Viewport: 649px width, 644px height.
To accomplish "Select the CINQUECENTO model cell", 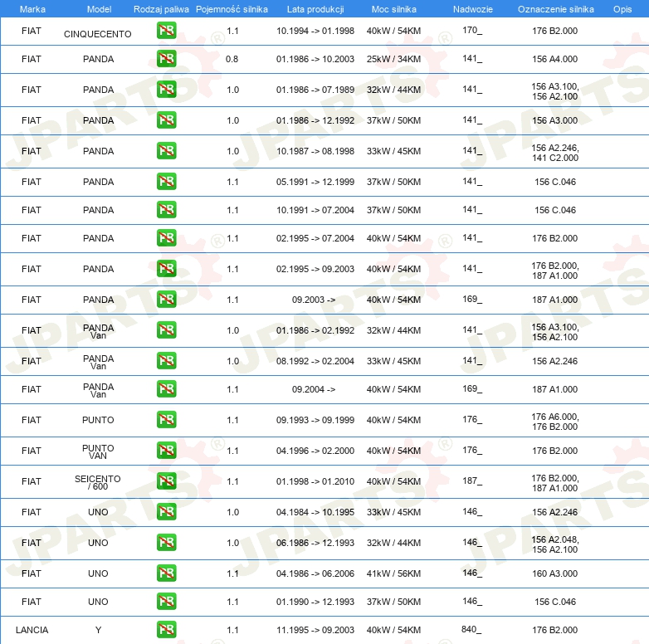I will (x=98, y=34).
